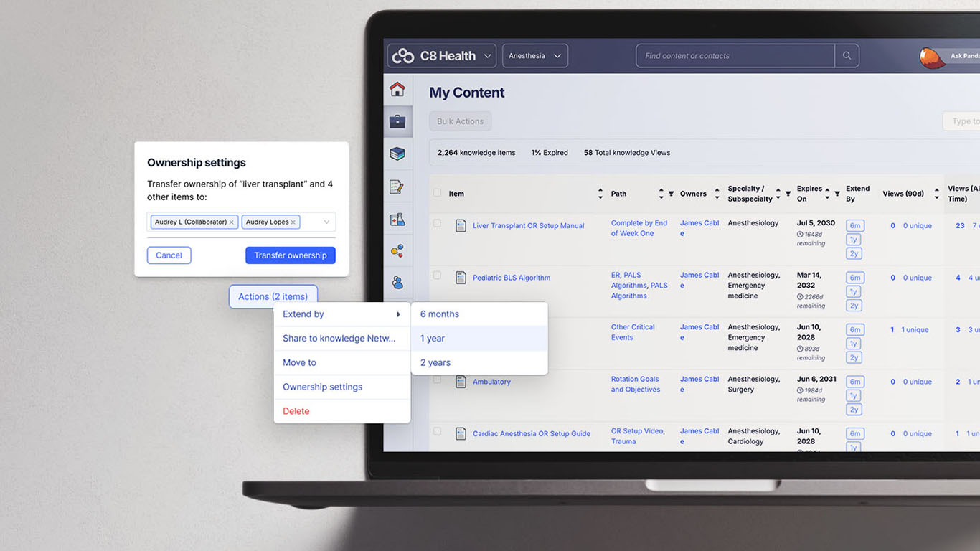Open the Ask Panda fox avatar
980x551 pixels.
point(933,57)
